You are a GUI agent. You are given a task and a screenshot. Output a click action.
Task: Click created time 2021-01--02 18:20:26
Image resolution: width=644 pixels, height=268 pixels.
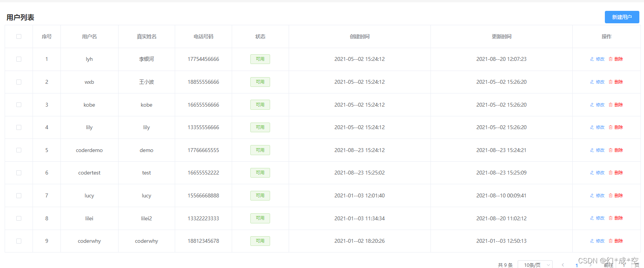pos(360,241)
